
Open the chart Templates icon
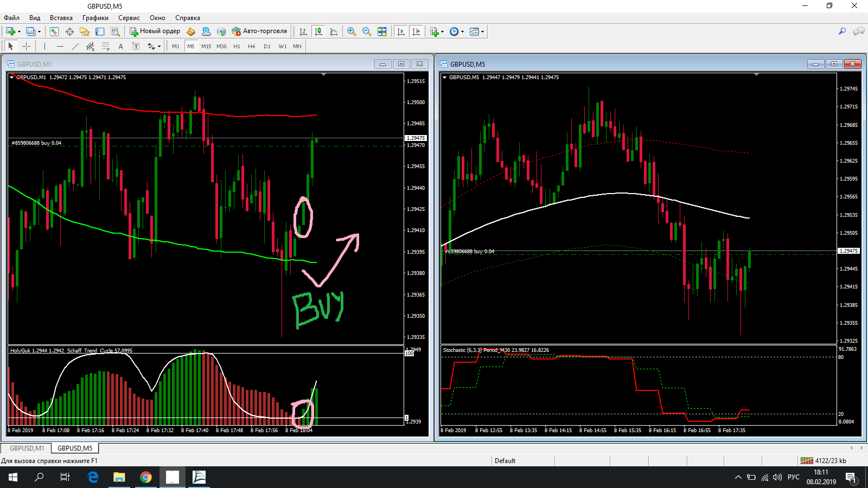click(x=474, y=31)
